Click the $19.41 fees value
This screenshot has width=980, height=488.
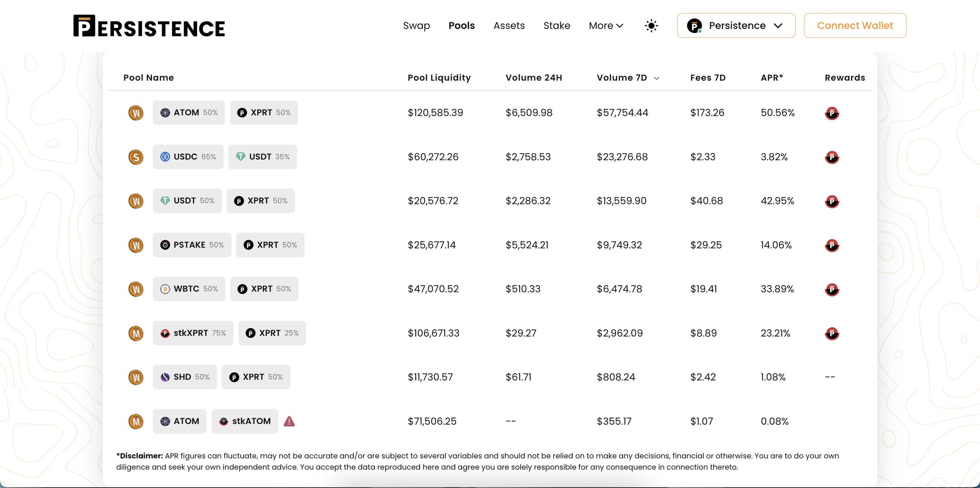(x=703, y=289)
